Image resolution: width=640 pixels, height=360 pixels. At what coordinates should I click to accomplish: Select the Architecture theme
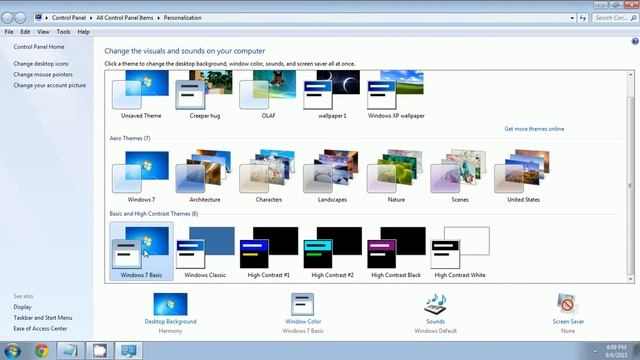204,176
